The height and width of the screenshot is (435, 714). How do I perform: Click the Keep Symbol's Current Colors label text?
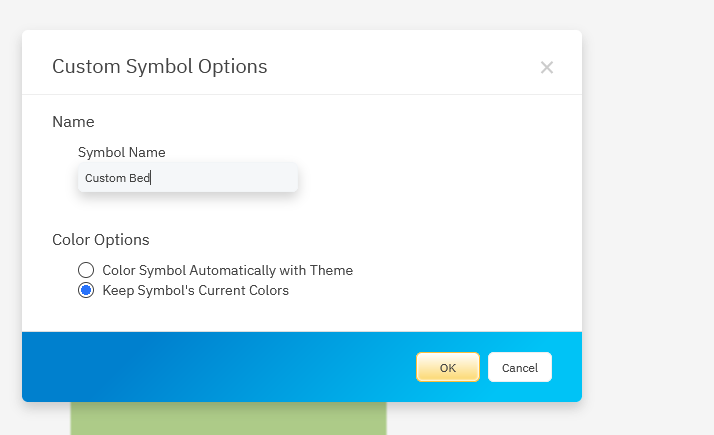(195, 290)
